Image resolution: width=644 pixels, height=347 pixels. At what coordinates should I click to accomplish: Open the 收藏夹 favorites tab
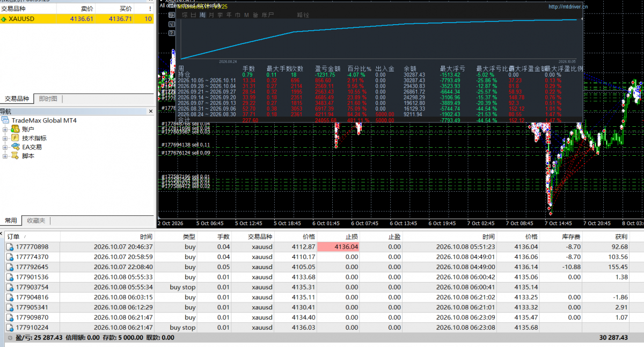click(36, 221)
